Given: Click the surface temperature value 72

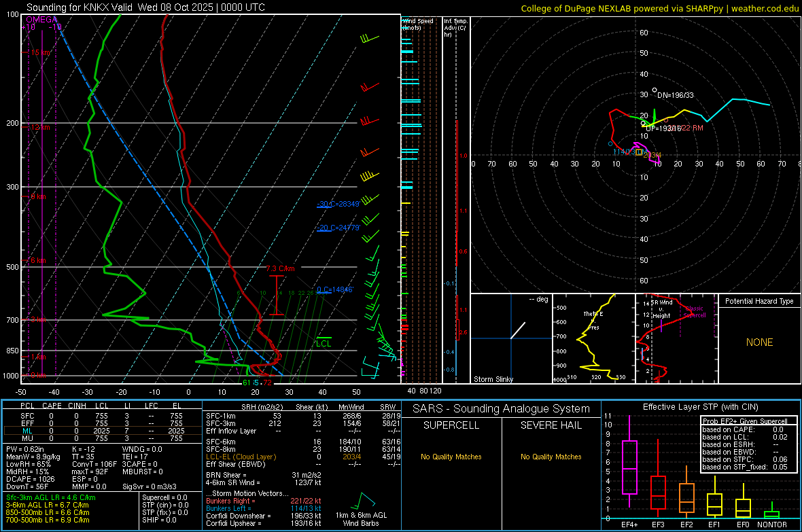Looking at the screenshot, I should (268, 383).
